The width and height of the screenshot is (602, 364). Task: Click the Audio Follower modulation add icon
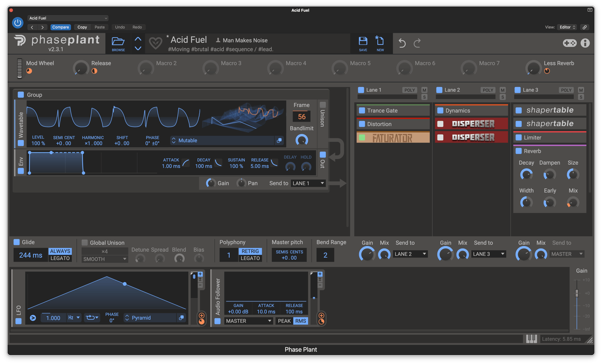point(321,315)
